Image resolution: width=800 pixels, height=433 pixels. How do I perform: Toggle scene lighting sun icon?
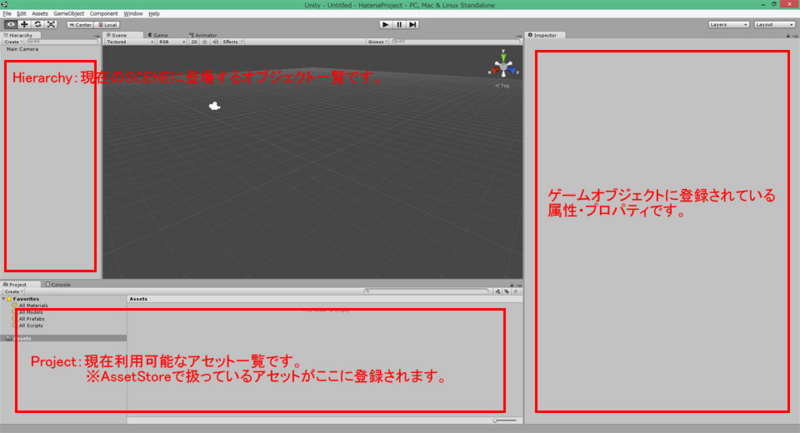tap(205, 42)
